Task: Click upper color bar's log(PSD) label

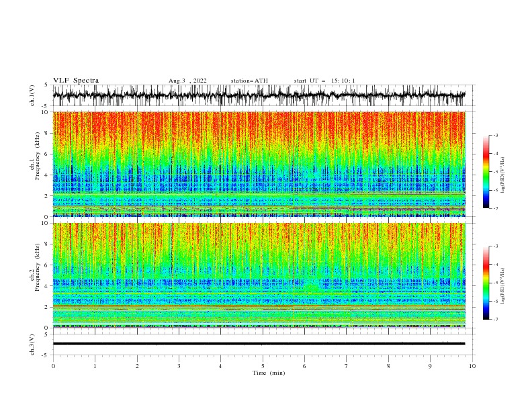Action: tap(503, 175)
